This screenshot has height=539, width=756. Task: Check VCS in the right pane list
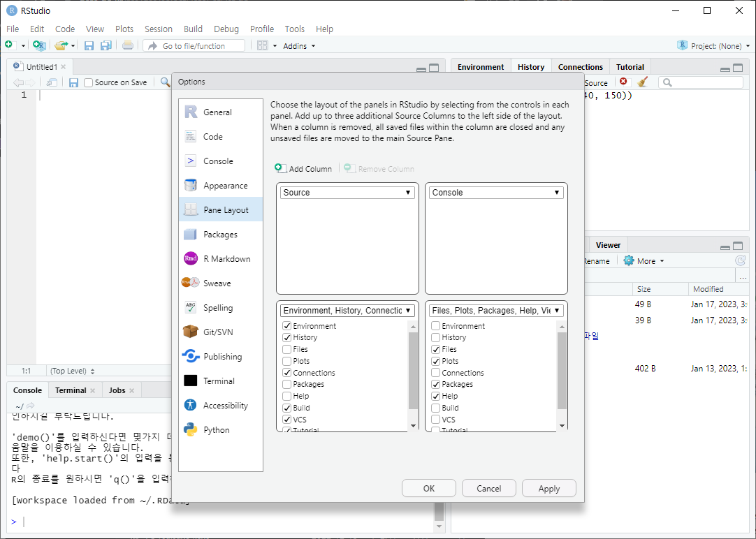[436, 420]
